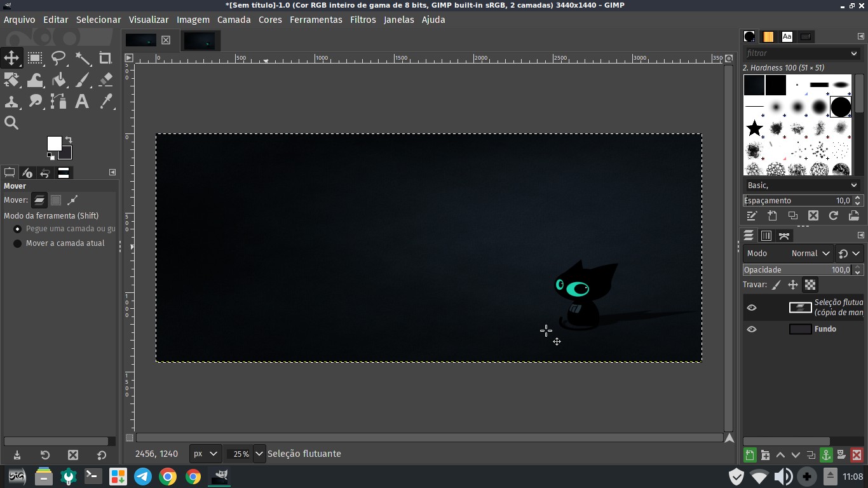Select the Paths tool
The width and height of the screenshot is (868, 488).
pyautogui.click(x=58, y=101)
